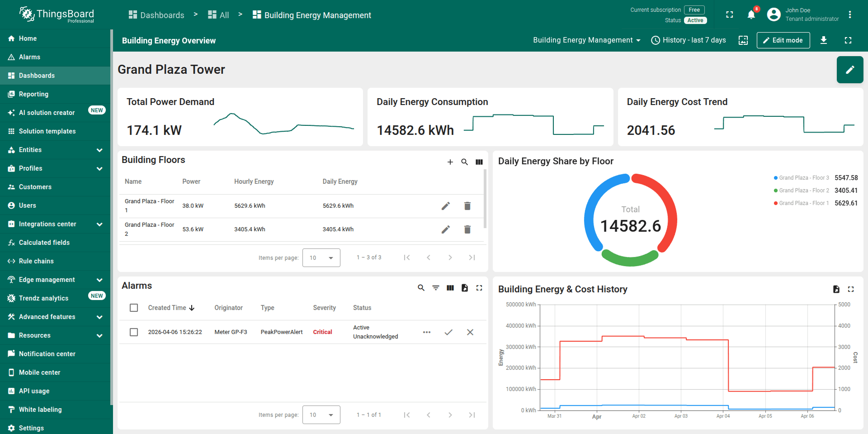Open the notifications bell icon

(751, 15)
